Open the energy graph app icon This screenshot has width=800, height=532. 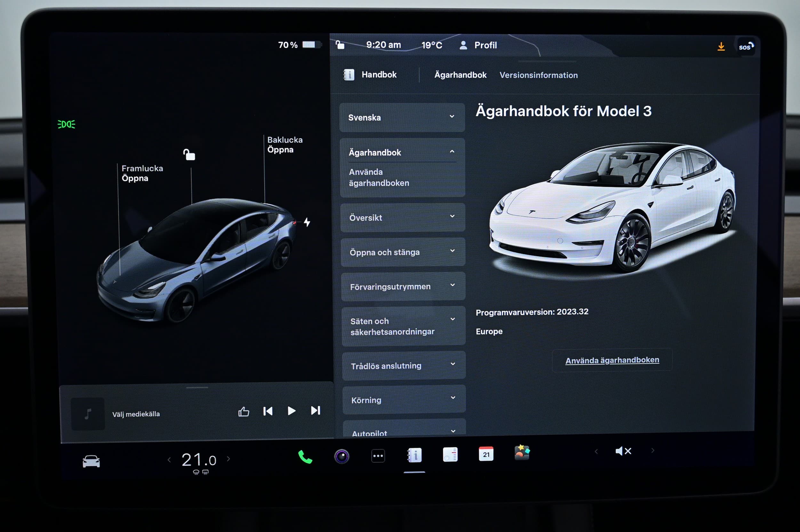tap(450, 455)
